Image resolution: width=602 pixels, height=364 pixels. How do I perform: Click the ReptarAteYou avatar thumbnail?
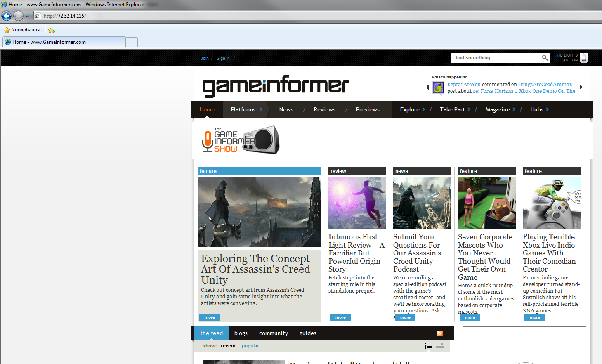438,87
